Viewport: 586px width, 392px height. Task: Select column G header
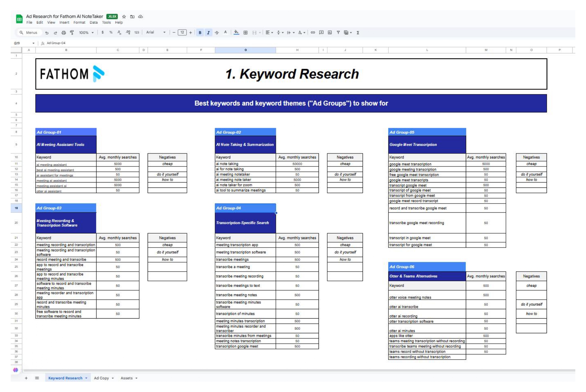coord(245,50)
